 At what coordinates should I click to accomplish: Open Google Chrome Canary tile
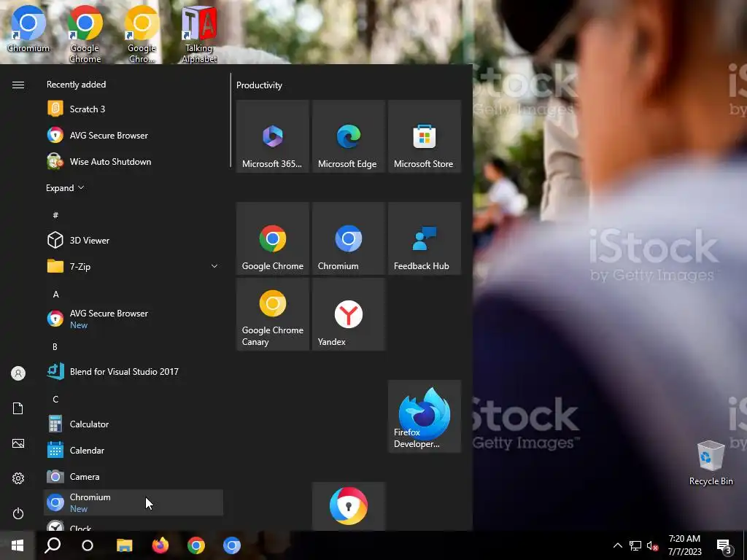click(273, 314)
